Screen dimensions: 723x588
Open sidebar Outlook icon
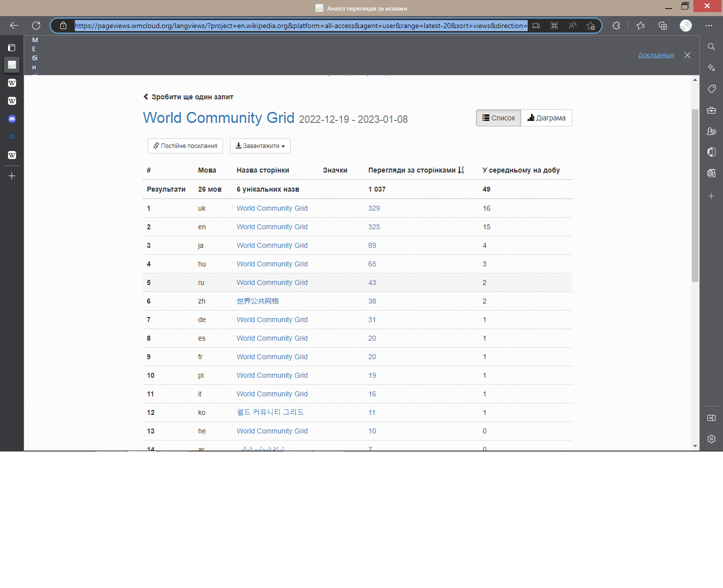[711, 173]
